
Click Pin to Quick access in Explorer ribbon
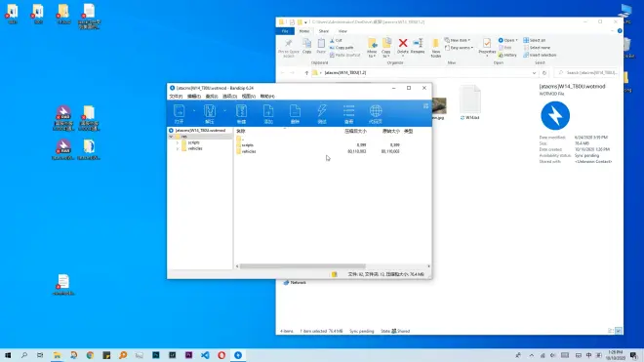click(288, 48)
